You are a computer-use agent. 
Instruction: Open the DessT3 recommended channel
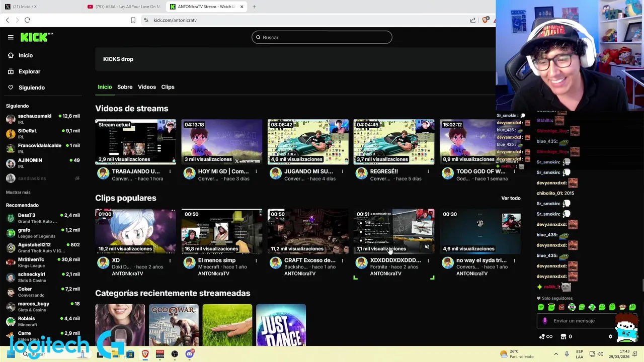(43, 218)
